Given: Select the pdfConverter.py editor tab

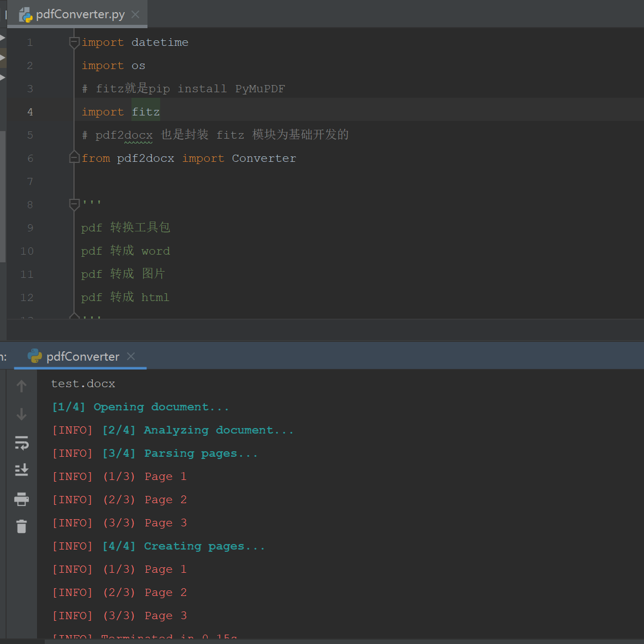Looking at the screenshot, I should coord(80,14).
